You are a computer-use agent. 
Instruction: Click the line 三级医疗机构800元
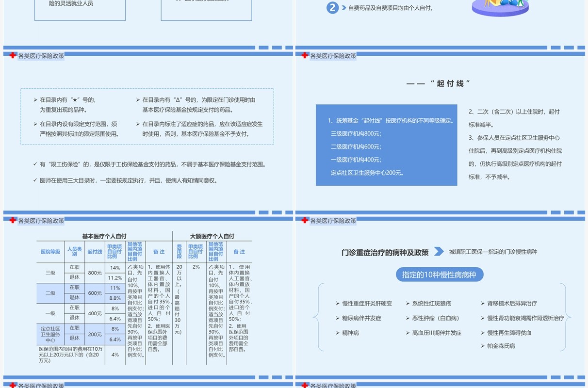click(x=356, y=133)
